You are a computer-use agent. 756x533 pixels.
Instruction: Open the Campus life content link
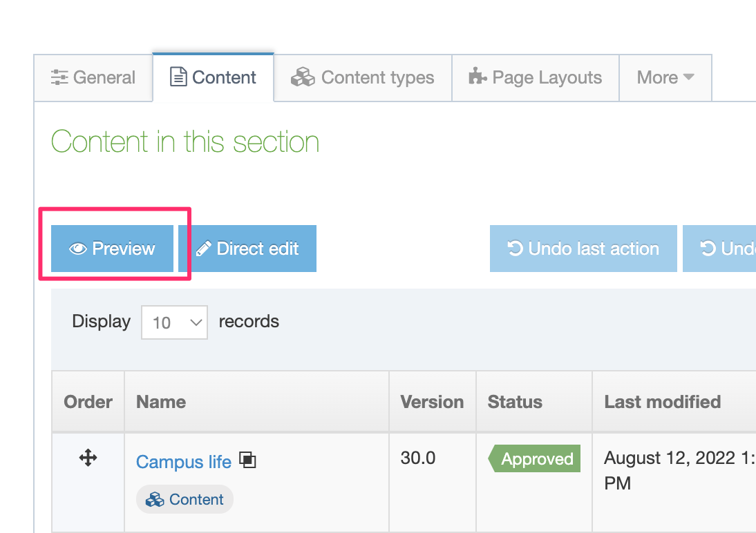click(x=183, y=462)
